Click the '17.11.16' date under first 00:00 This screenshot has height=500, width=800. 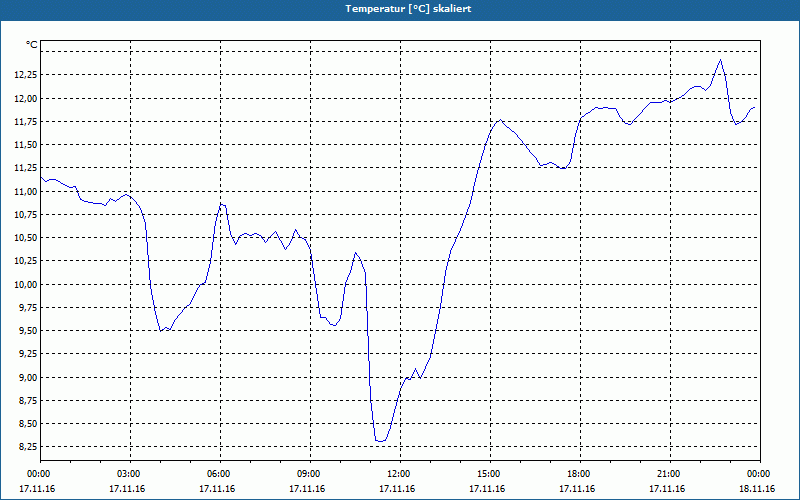click(x=37, y=489)
